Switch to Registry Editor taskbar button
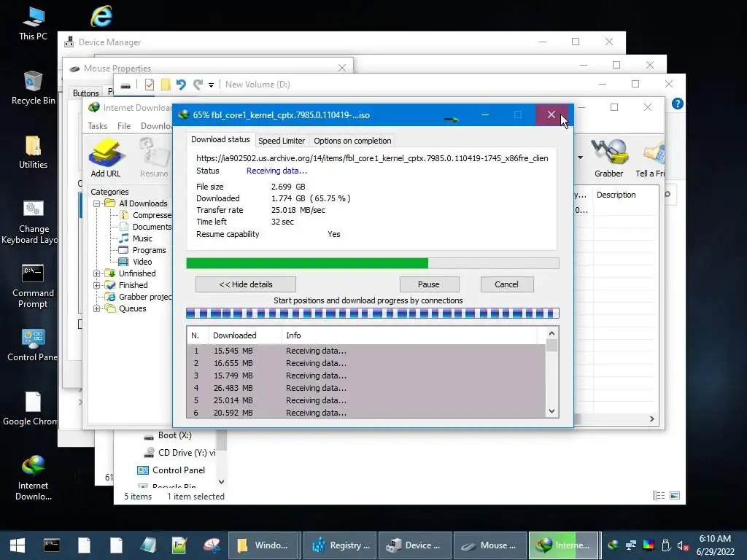The image size is (747, 560). (x=340, y=545)
